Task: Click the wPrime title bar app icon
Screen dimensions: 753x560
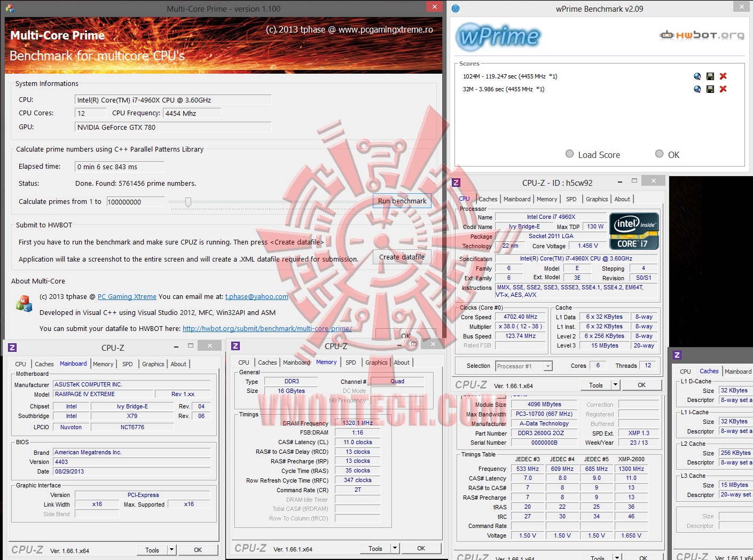Action: pyautogui.click(x=456, y=9)
